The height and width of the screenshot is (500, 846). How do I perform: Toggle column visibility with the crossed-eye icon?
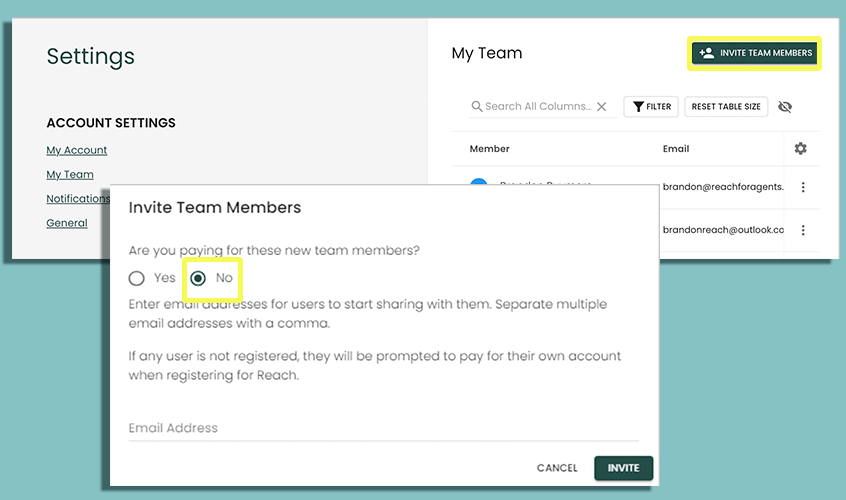pyautogui.click(x=785, y=107)
